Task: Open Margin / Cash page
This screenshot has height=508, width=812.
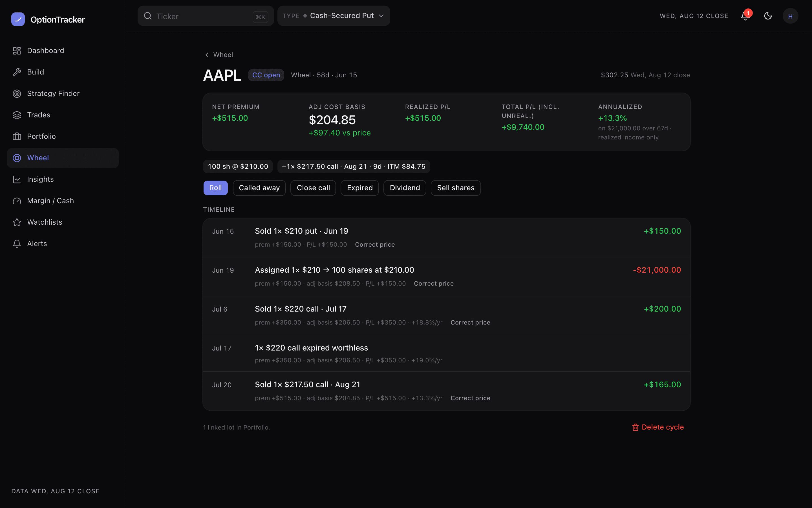Action: click(x=63, y=201)
